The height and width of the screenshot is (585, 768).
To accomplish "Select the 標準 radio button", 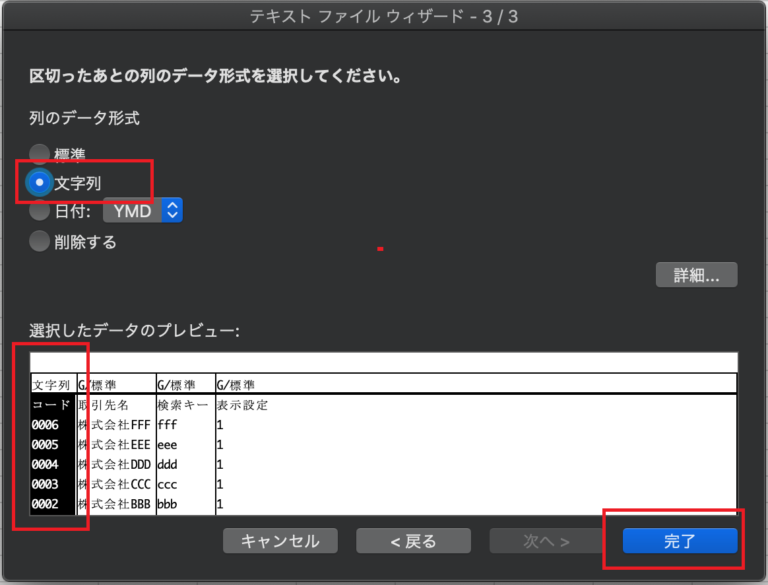I will pos(39,154).
